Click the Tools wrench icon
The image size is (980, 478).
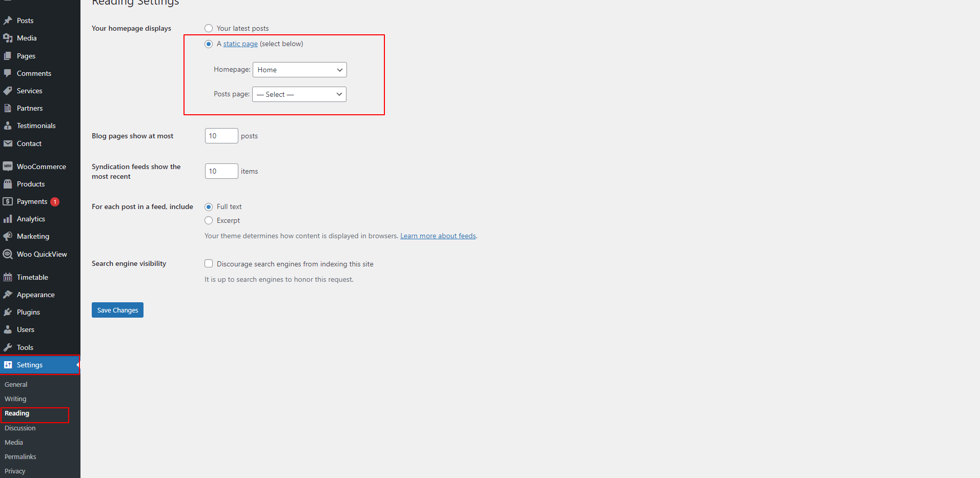pos(8,347)
